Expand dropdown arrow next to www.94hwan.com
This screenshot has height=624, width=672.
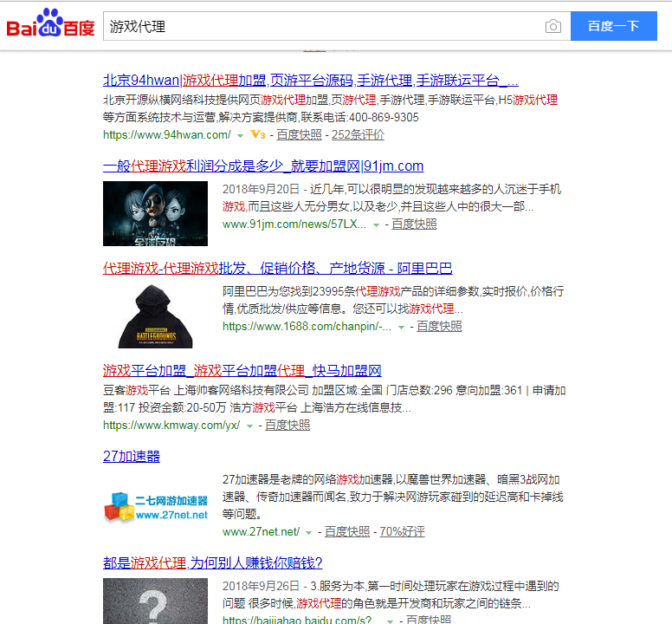coord(240,136)
